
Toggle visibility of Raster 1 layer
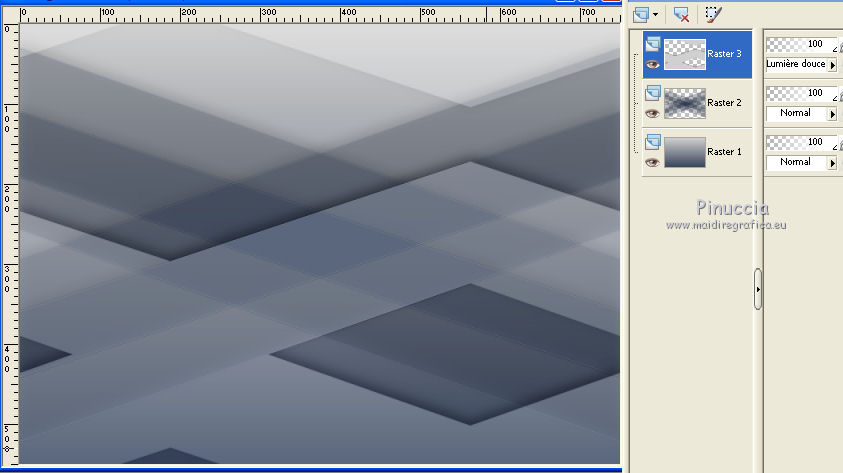pos(653,162)
